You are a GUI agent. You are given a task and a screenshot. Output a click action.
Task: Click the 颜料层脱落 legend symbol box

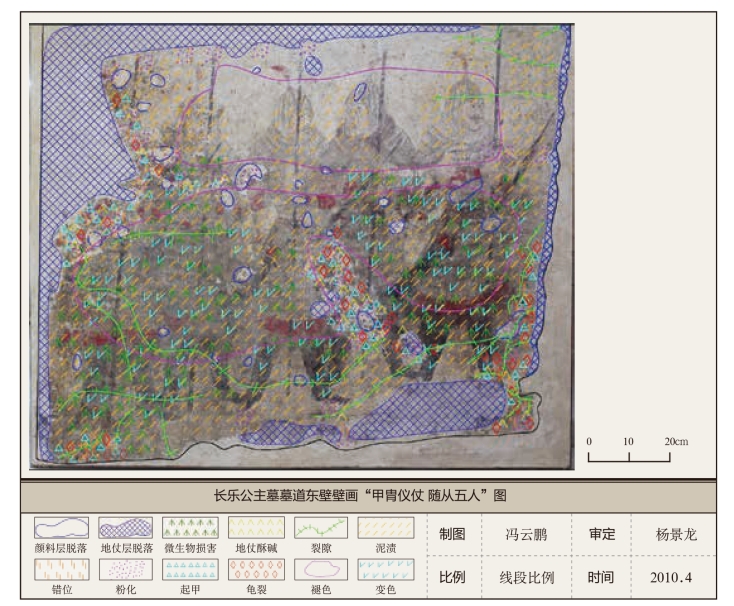pyautogui.click(x=61, y=528)
